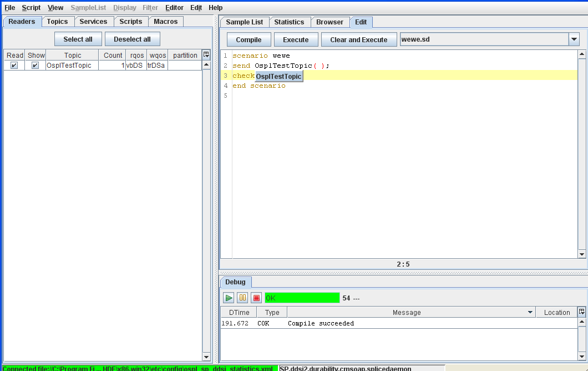
Task: Open the Editor menu
Action: 174,8
